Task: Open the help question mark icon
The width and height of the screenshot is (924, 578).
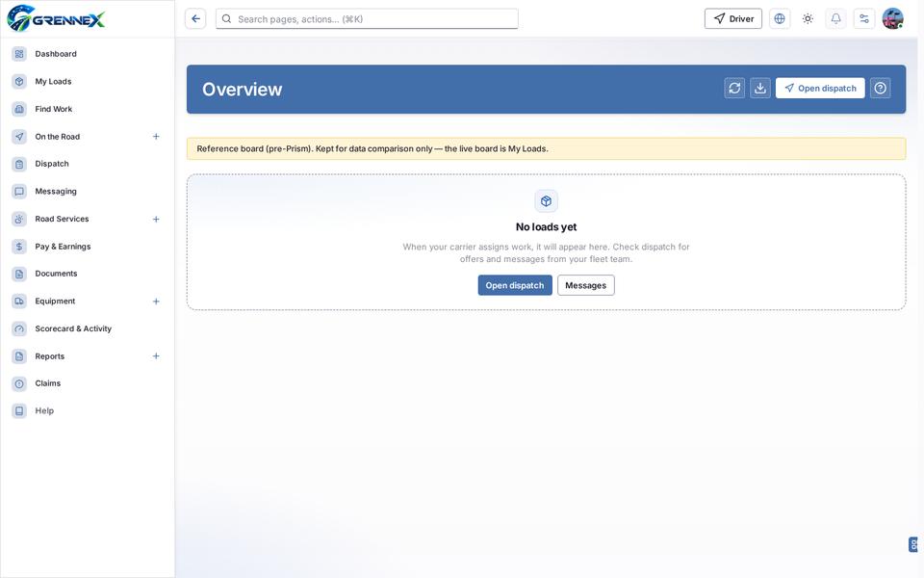Action: coord(881,89)
